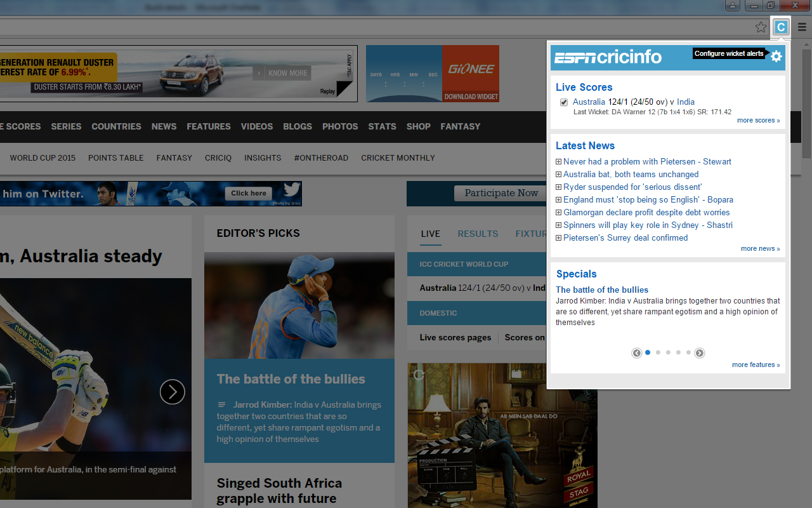Open the SERIES menu
The height and width of the screenshot is (508, 812).
66,126
